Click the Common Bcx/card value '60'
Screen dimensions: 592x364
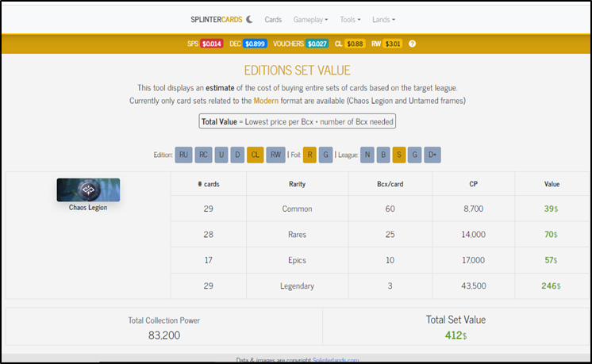pyautogui.click(x=390, y=209)
